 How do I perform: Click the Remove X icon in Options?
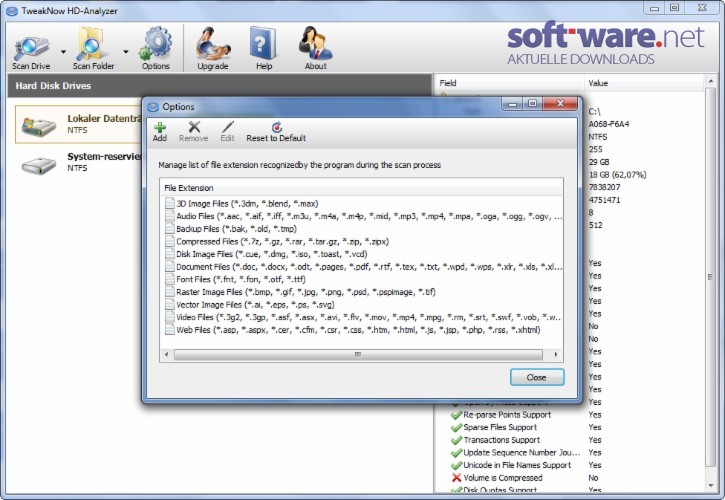[x=194, y=127]
